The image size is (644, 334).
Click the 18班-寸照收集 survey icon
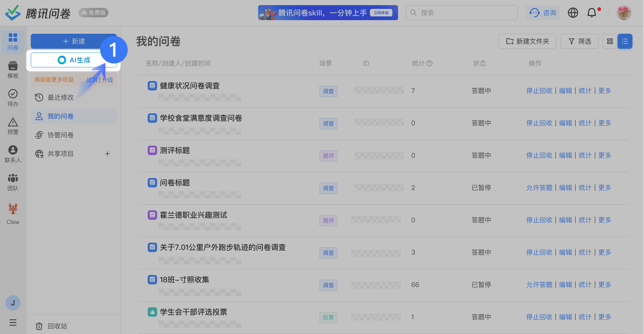(152, 280)
